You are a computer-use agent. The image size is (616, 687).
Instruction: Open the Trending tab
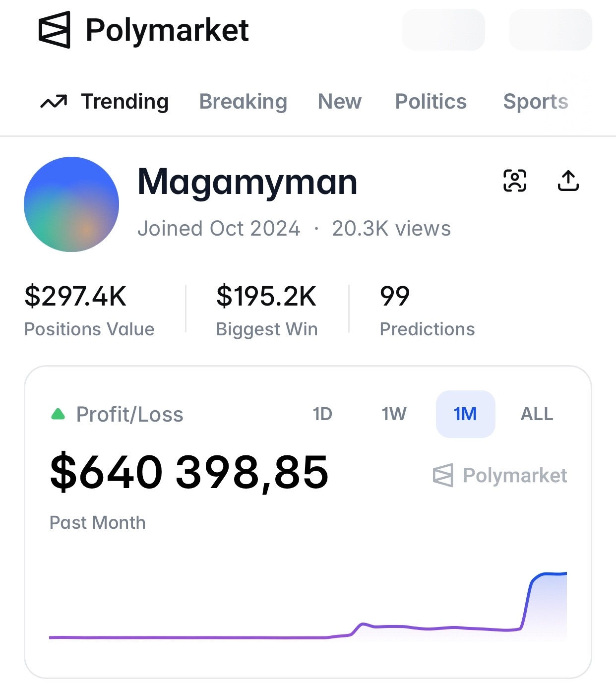click(x=125, y=102)
